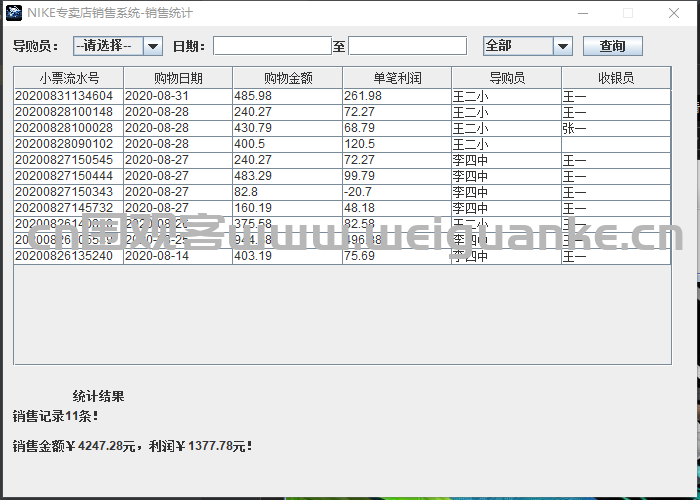This screenshot has height=500, width=700.
Task: Click purchase amount 430.79
Action: [288, 129]
